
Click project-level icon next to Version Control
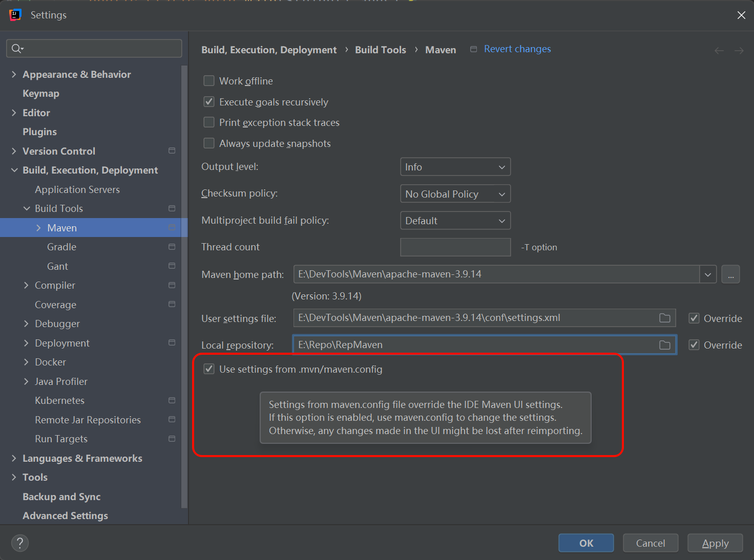[172, 150]
